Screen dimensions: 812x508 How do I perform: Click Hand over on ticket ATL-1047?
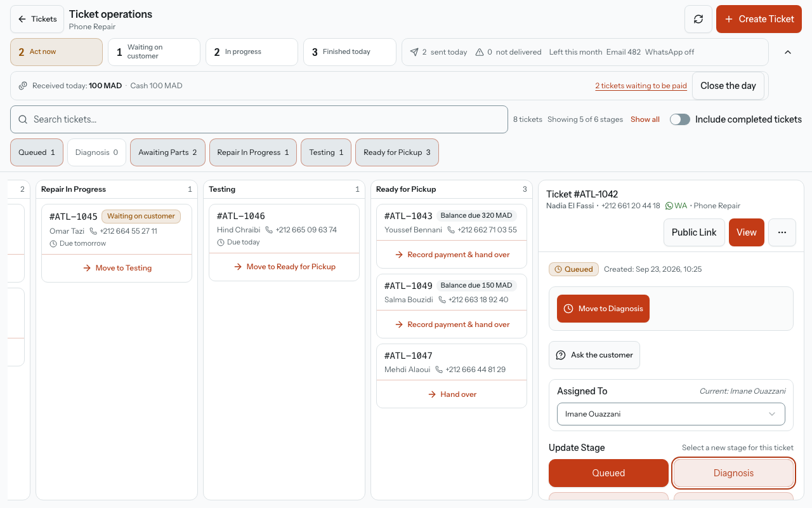point(452,394)
